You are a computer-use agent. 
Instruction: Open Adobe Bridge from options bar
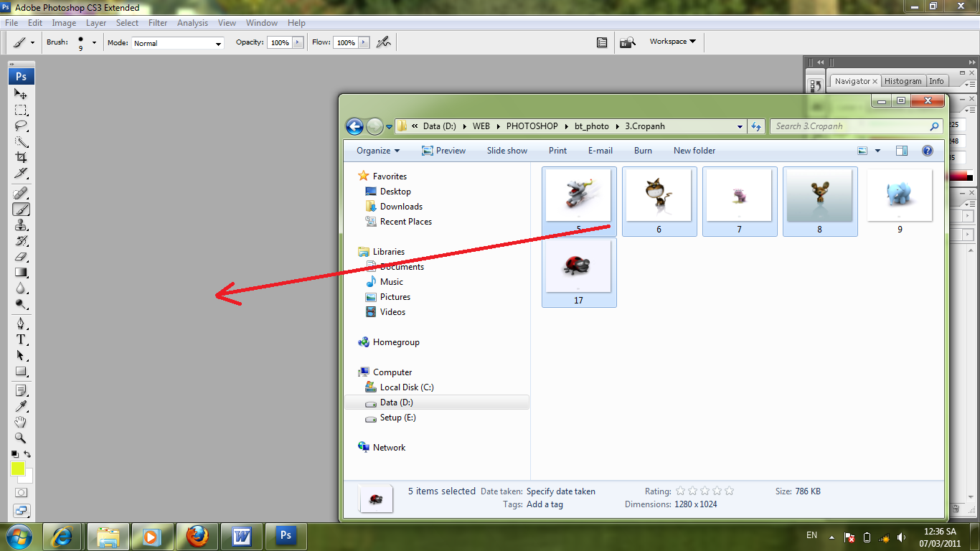[x=627, y=42]
